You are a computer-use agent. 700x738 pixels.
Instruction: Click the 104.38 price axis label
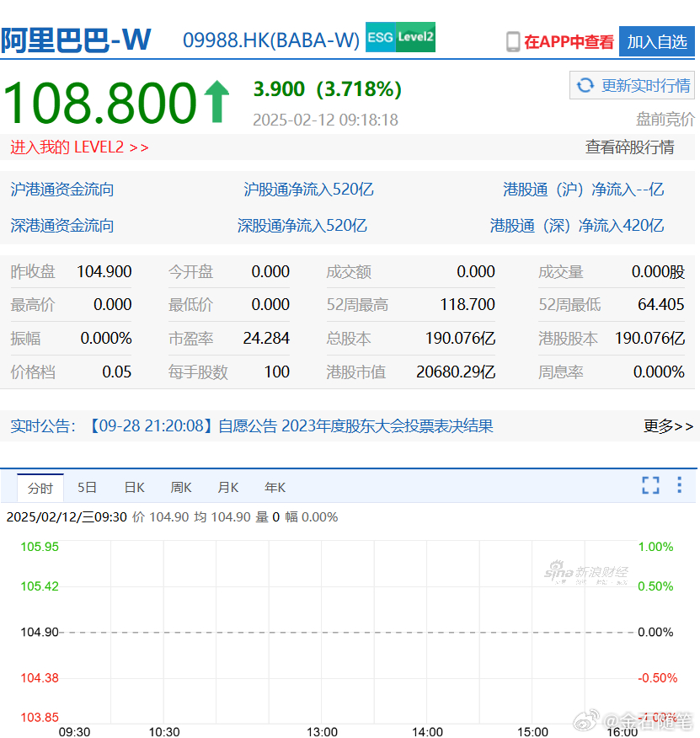pos(40,678)
